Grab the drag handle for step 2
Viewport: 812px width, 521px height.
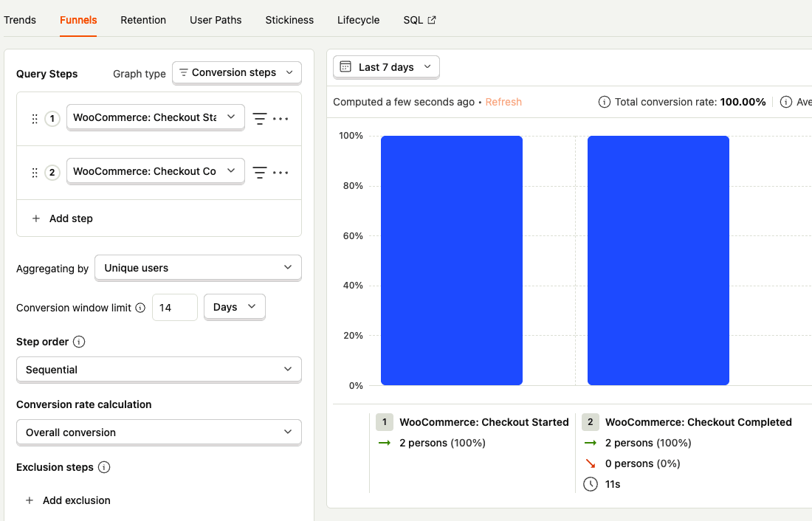(35, 173)
